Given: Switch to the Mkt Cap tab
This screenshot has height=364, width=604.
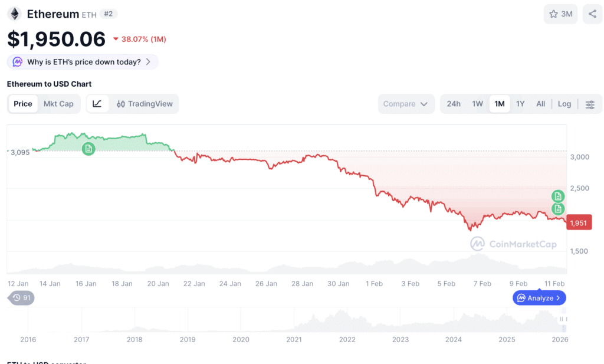Looking at the screenshot, I should point(58,104).
